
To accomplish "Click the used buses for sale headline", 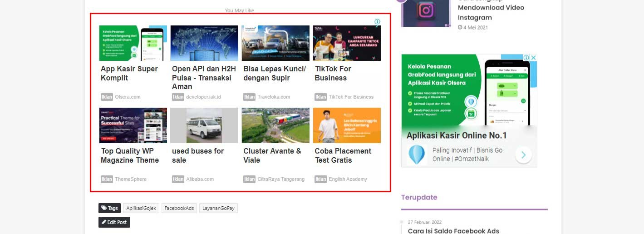I will (198, 155).
